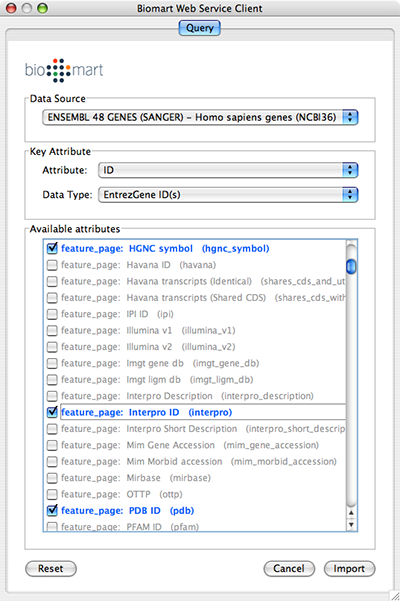Screen dimensions: 400x601
Task: Enable the Illumina v1 checkbox
Action: click(x=52, y=330)
